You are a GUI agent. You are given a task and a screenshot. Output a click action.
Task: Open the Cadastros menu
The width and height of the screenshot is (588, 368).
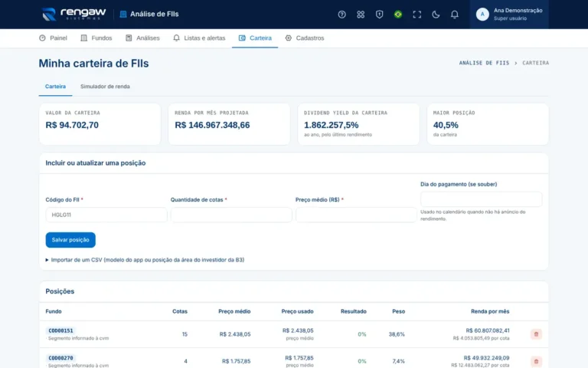305,38
